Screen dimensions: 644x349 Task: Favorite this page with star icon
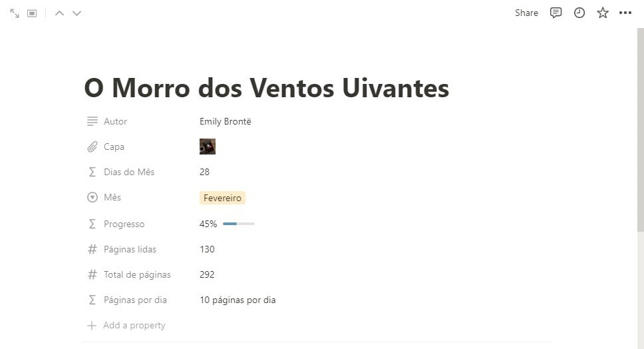click(603, 13)
